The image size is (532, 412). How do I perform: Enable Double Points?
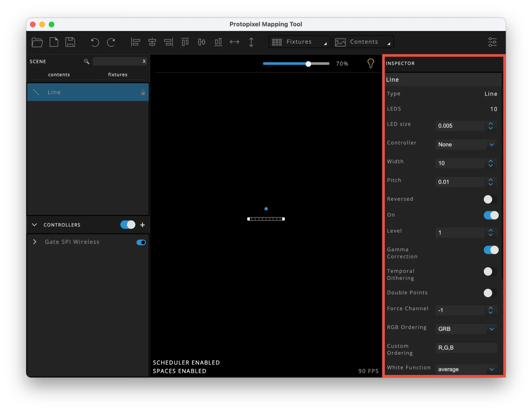tap(490, 293)
